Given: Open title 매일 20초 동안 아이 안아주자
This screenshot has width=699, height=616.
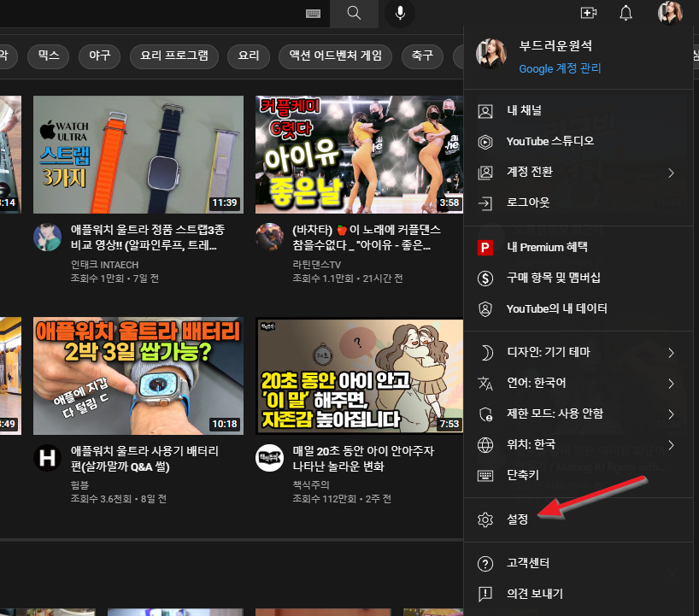Looking at the screenshot, I should pos(363,459).
